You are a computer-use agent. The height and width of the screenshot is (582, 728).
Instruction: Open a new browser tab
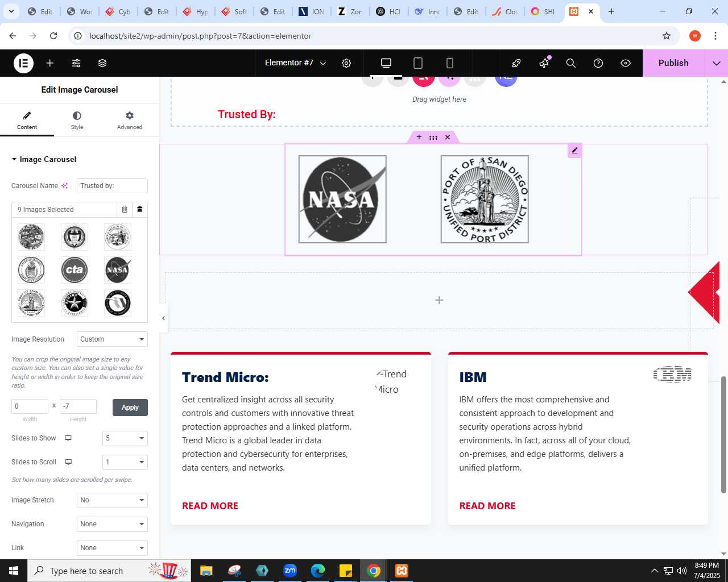click(611, 11)
